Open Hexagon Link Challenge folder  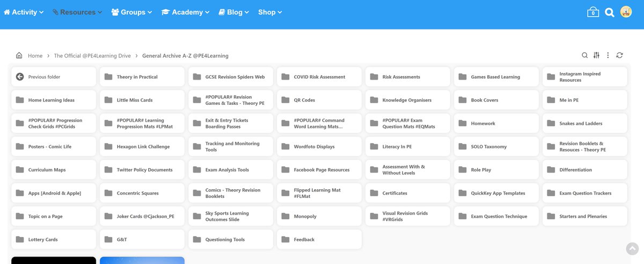click(x=142, y=146)
